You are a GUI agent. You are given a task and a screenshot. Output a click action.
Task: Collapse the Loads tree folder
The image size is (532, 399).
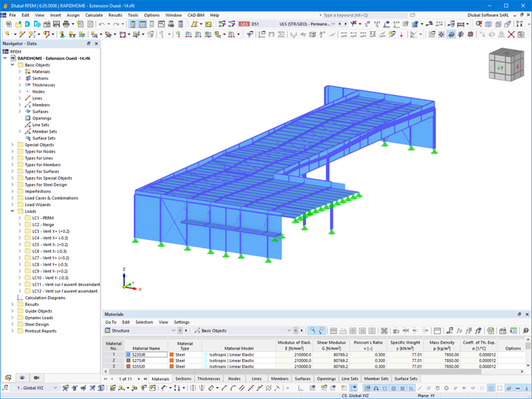pyautogui.click(x=13, y=211)
